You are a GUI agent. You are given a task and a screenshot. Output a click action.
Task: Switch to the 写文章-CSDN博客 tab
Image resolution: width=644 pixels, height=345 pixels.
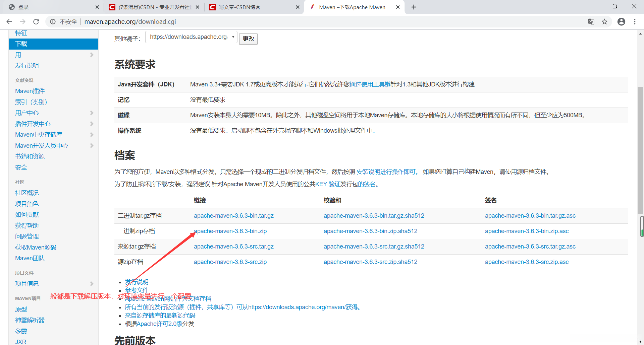pos(254,7)
